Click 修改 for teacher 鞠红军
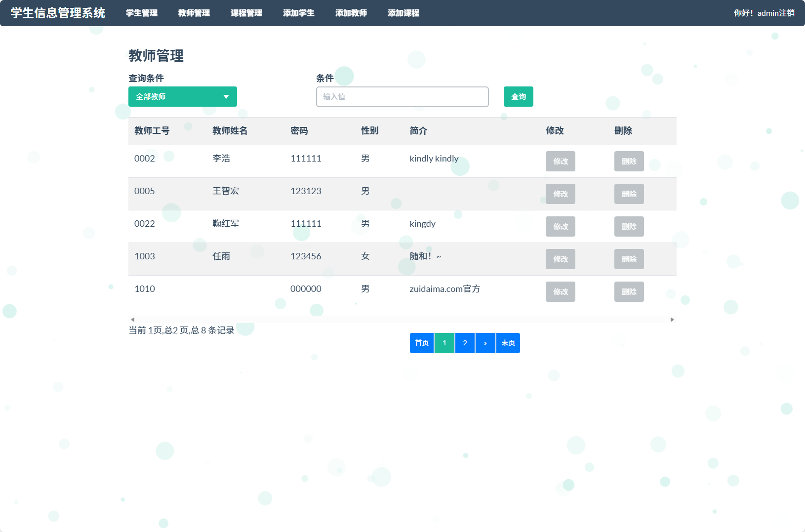The width and height of the screenshot is (805, 532). click(x=560, y=226)
